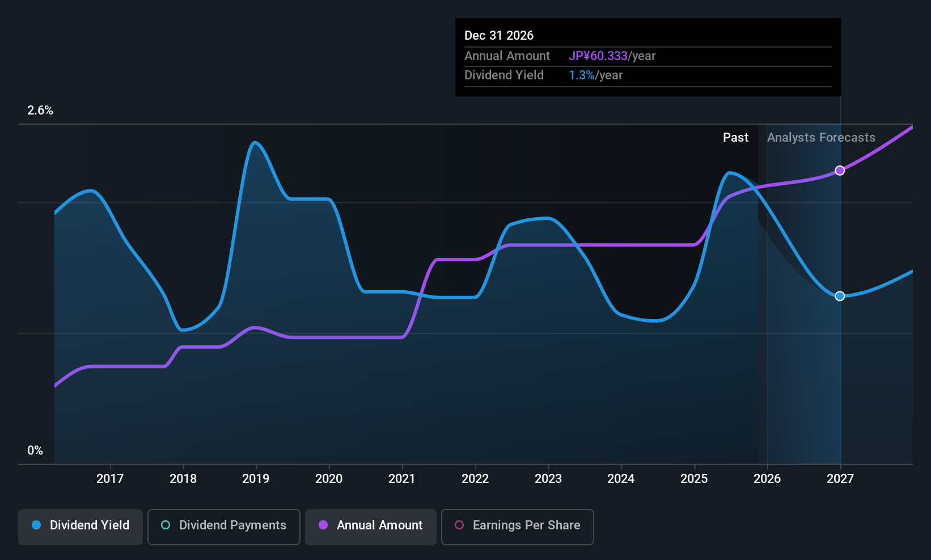
Task: Select the purple data point at 2027
Action: (x=840, y=171)
